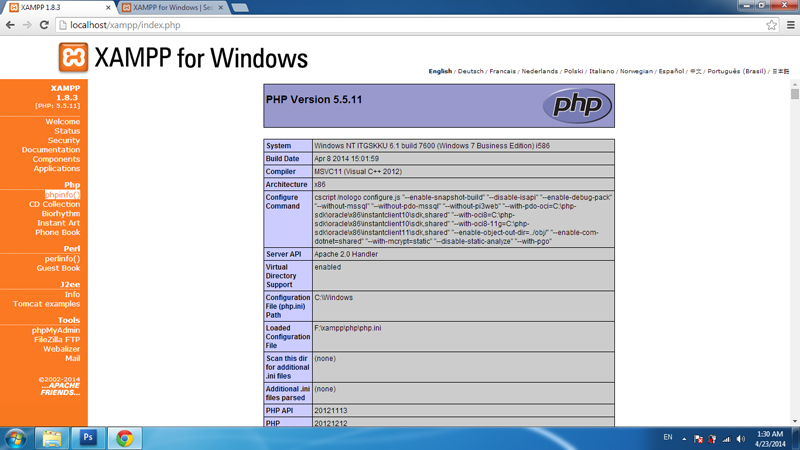Viewport: 800px width, 450px height.
Task: Open the Welcome link in the sidebar
Action: click(x=62, y=121)
